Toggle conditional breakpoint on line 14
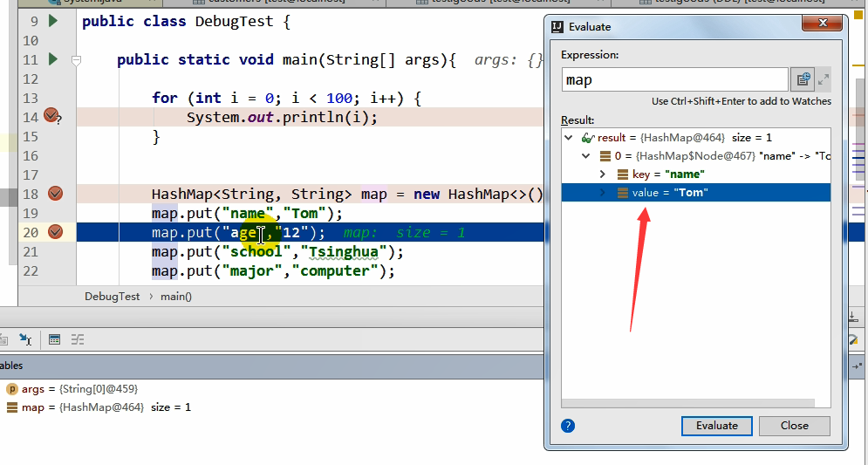The height and width of the screenshot is (465, 868). click(x=51, y=115)
